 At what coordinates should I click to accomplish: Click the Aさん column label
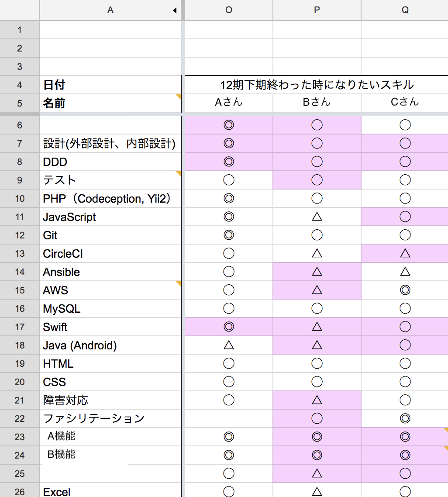click(x=229, y=102)
